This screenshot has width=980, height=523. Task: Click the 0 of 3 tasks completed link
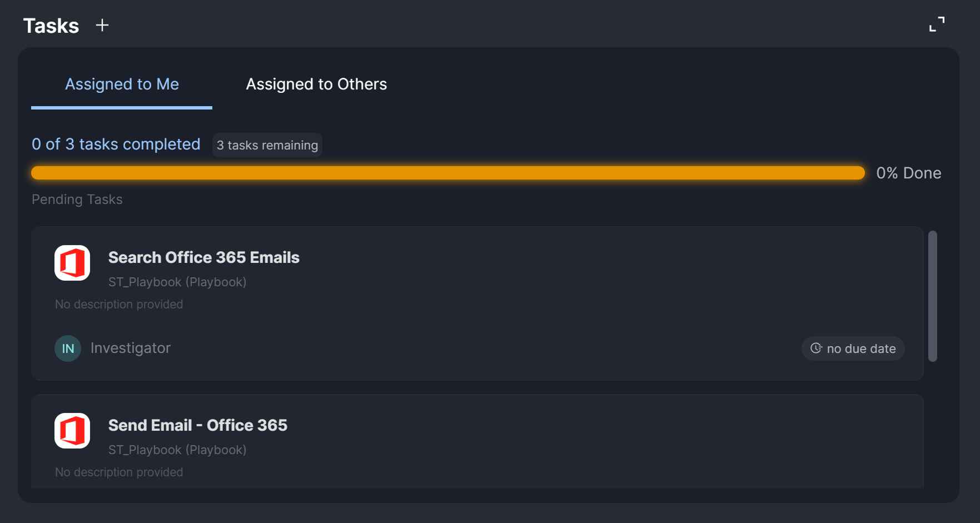[116, 144]
